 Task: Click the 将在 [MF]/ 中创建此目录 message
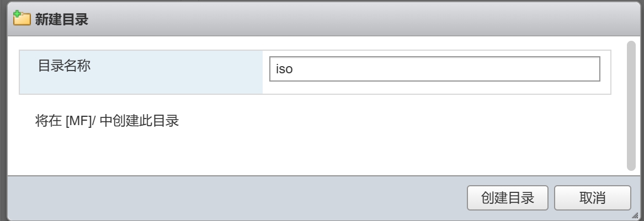tap(107, 121)
